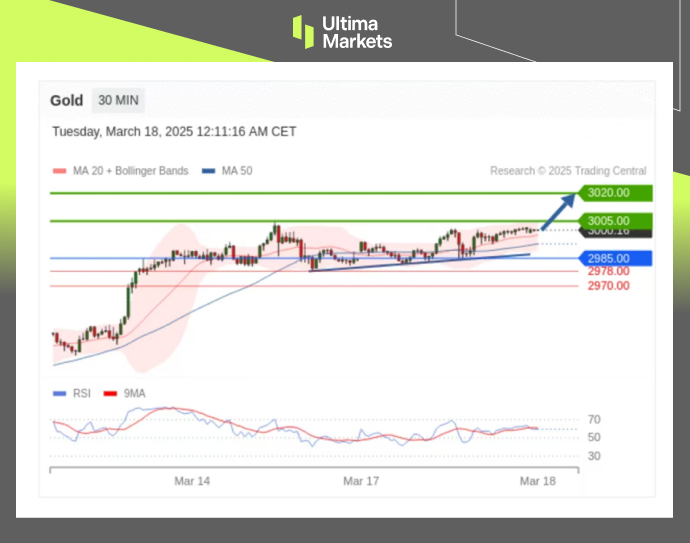The image size is (690, 543).
Task: Select the green 3020.00 resistance price tag
Action: (x=614, y=193)
